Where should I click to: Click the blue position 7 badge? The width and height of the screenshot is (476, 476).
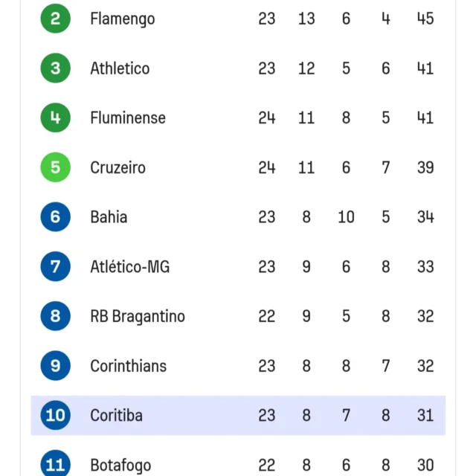55,266
